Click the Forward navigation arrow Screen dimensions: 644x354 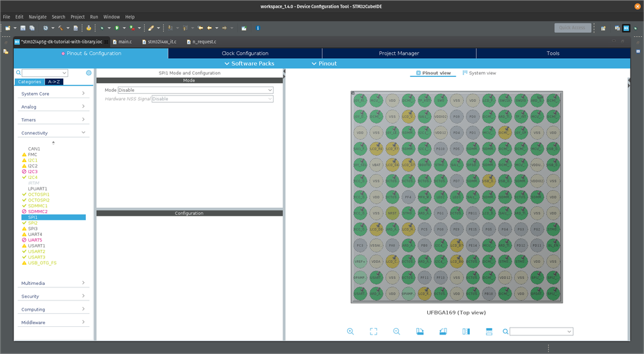[225, 28]
